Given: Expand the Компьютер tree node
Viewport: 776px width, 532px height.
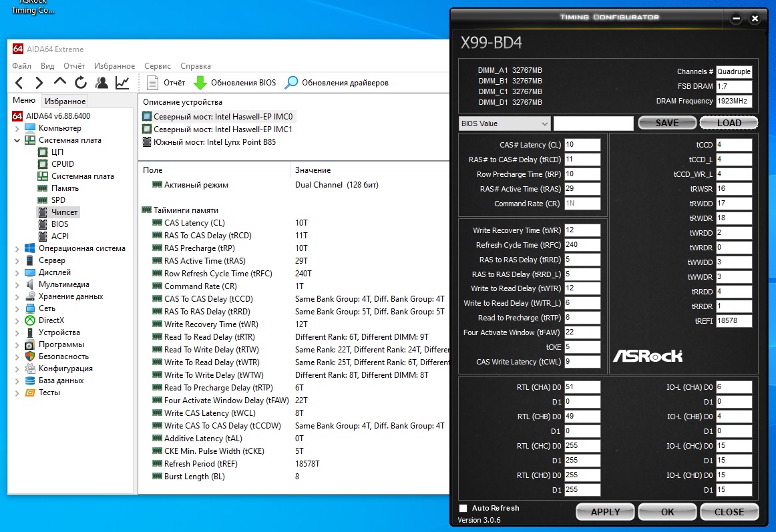Looking at the screenshot, I should tap(17, 128).
